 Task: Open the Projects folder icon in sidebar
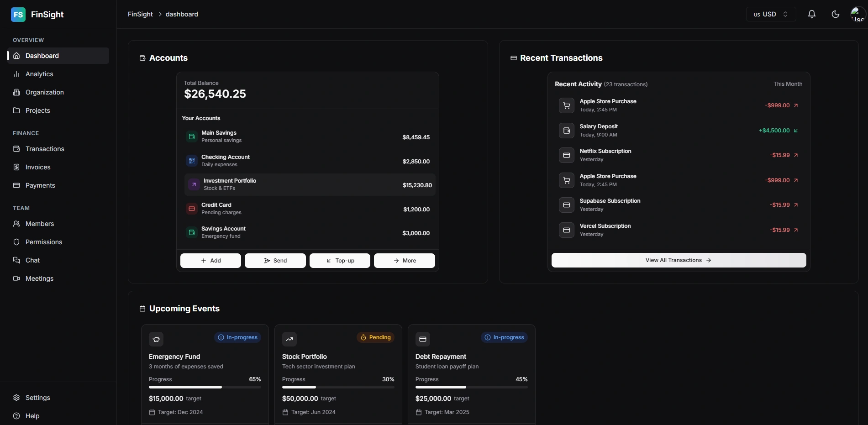(16, 110)
